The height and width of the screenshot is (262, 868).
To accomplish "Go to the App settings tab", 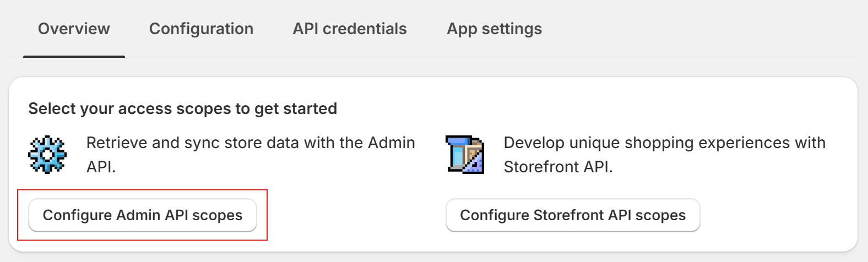I will tap(495, 29).
